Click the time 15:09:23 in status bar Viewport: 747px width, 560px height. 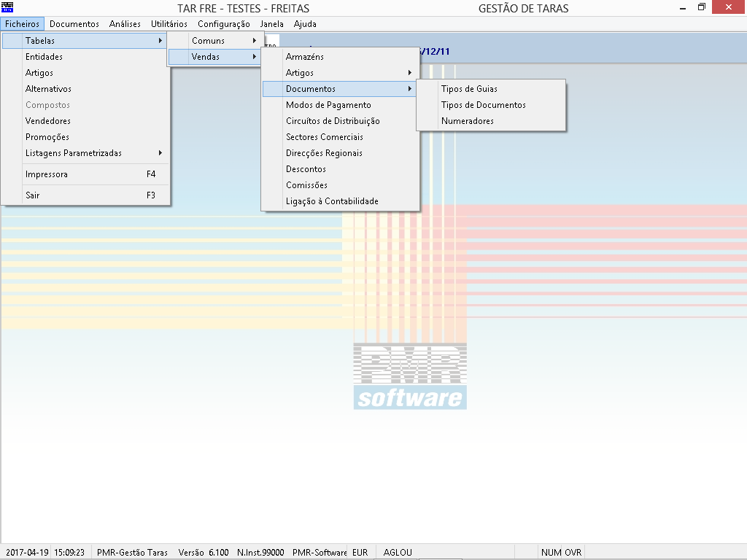click(x=69, y=553)
